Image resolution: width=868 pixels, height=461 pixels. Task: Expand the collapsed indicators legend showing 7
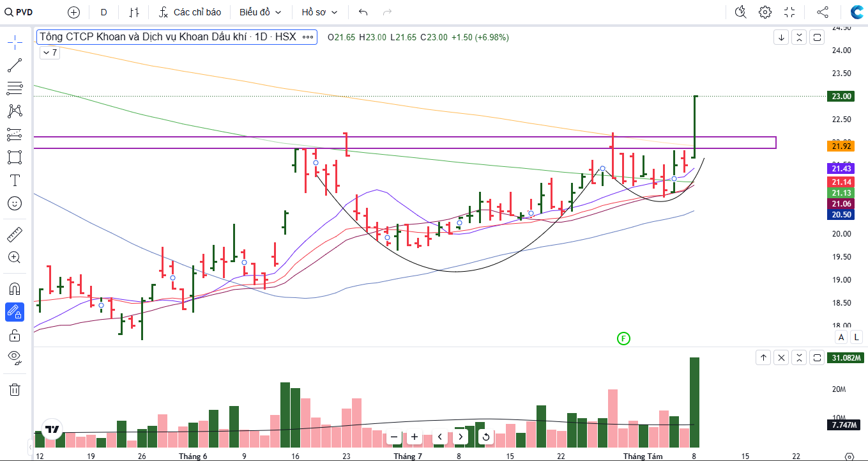(x=50, y=52)
